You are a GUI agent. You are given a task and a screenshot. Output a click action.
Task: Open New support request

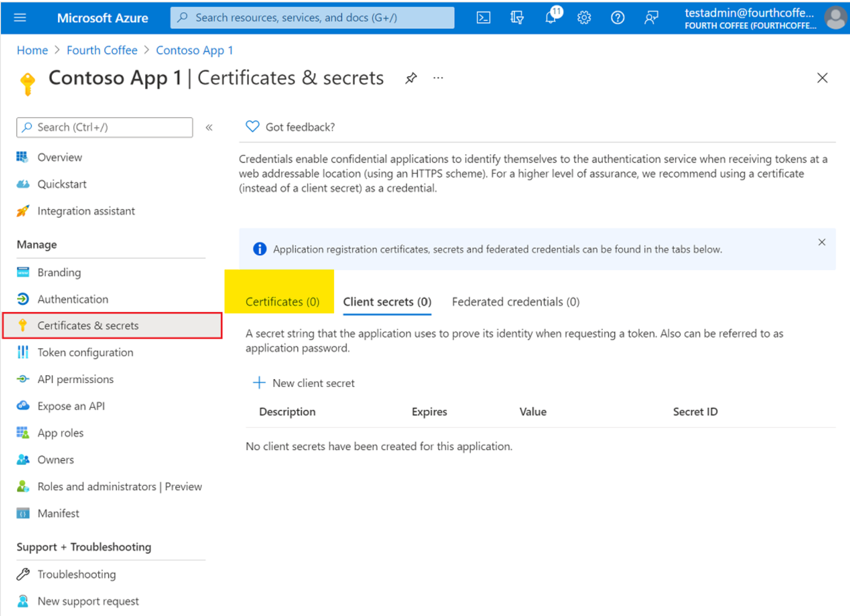[88, 601]
